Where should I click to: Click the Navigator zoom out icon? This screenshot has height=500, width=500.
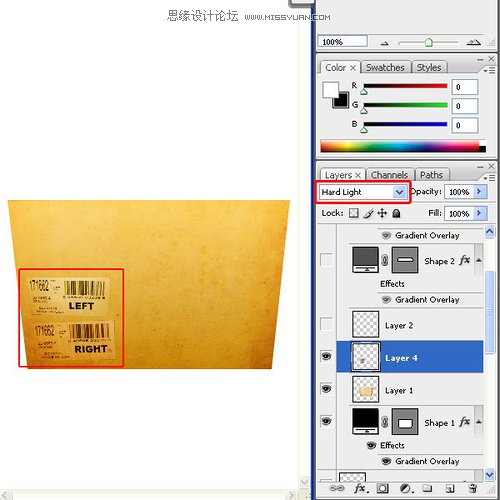pos(385,43)
